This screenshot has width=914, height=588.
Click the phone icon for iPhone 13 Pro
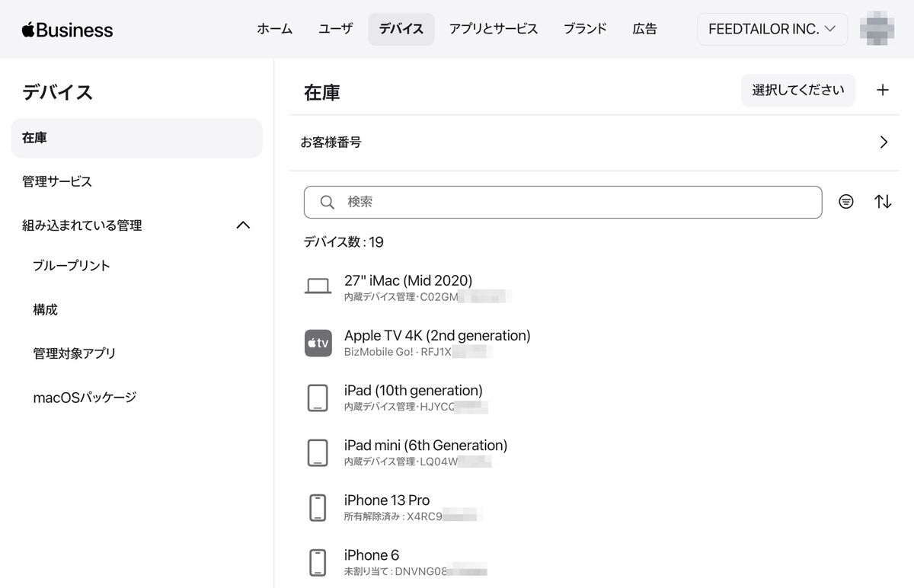click(x=318, y=507)
